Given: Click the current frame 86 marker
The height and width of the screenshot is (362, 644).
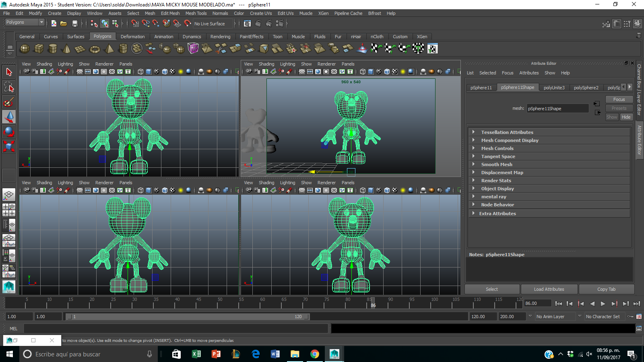Looking at the screenshot, I should pos(373,303).
